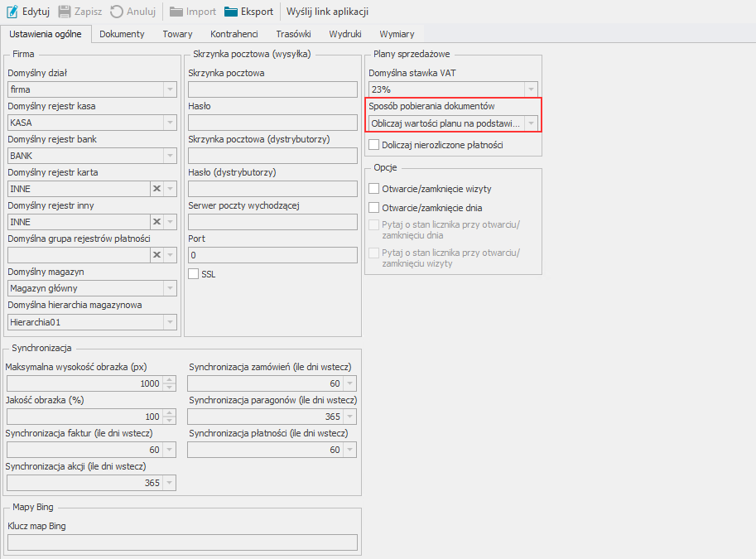756x559 pixels.
Task: Click into the Klucz map Bing field
Action: tap(182, 542)
